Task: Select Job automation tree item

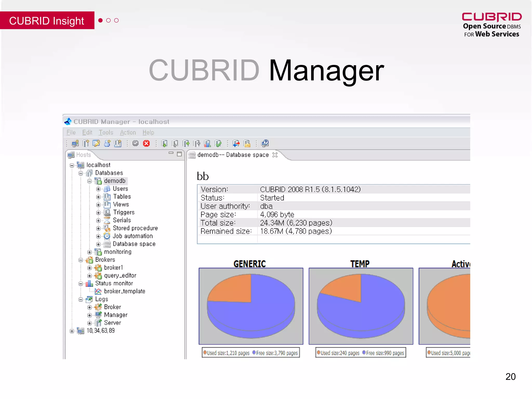Action: [133, 236]
